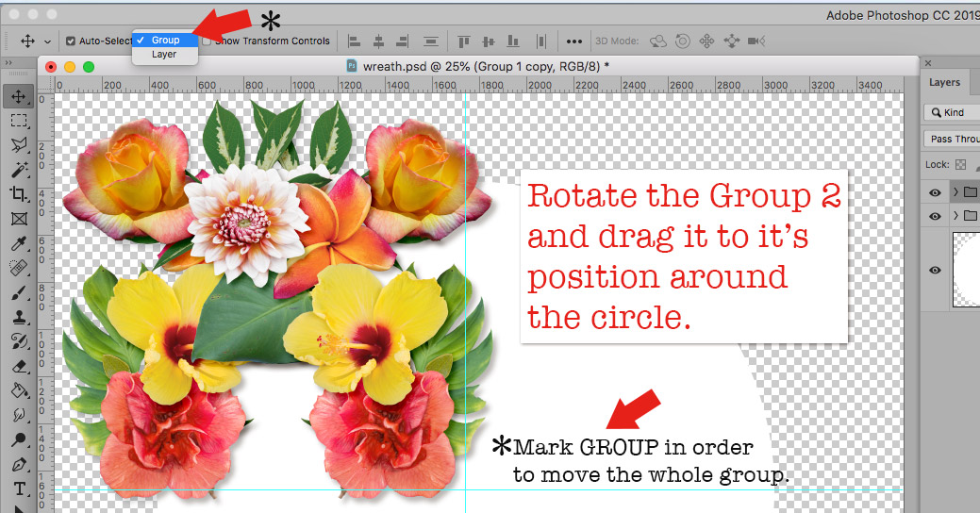Hide the white circle layer via eye
This screenshot has height=513, width=980.
[x=935, y=270]
